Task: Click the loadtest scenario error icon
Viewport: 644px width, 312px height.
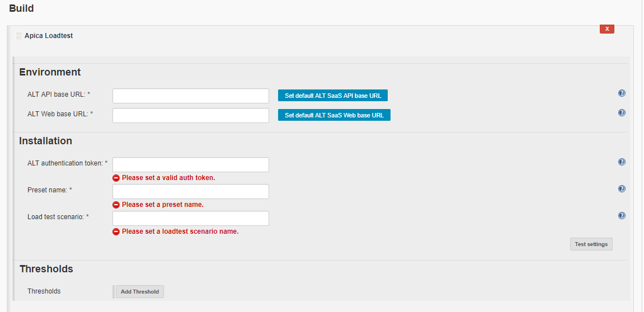Action: (x=116, y=231)
